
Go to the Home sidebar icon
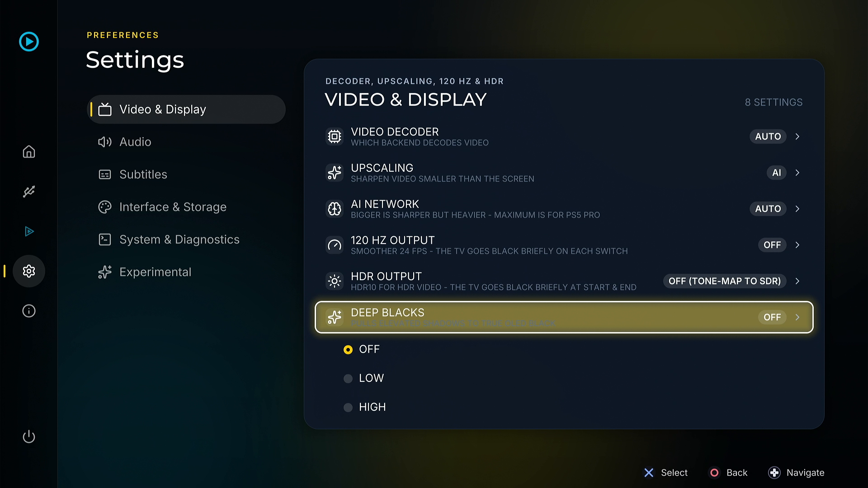[x=29, y=152]
